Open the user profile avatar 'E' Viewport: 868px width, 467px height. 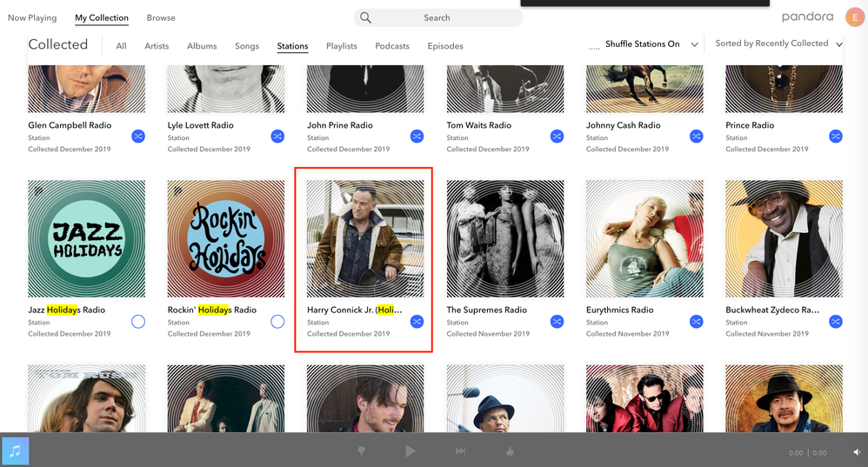coord(854,17)
